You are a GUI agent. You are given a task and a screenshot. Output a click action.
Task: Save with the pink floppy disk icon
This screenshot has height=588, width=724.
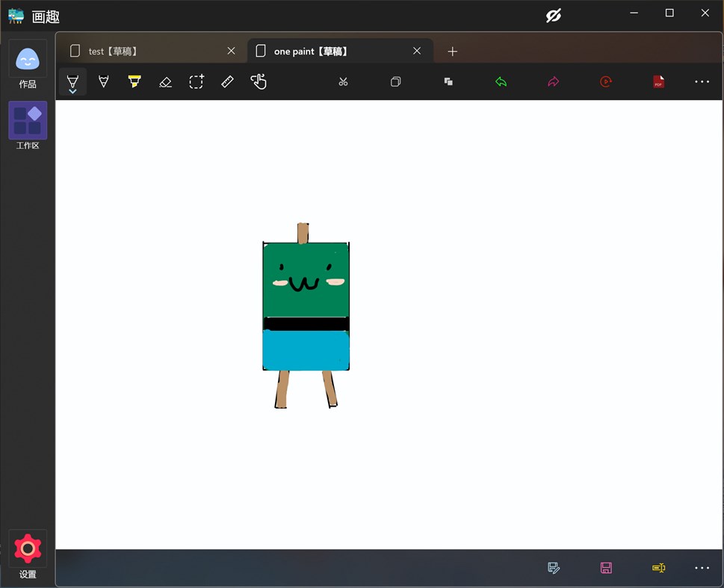tap(606, 568)
